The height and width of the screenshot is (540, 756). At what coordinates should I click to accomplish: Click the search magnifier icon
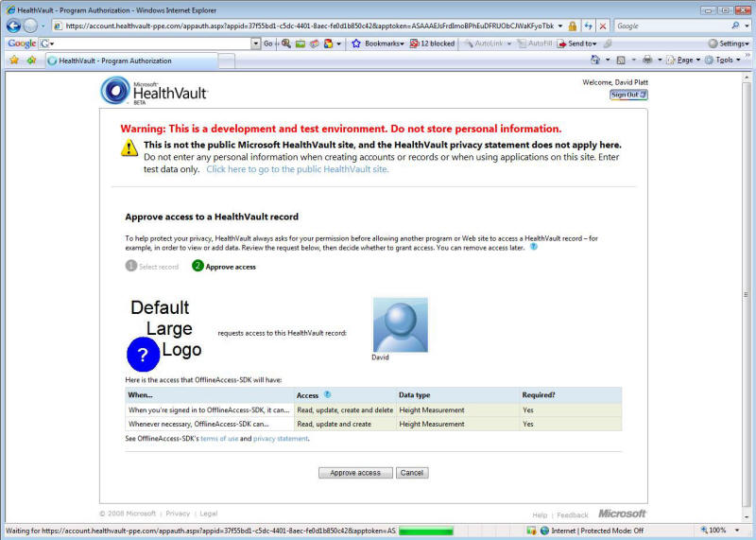pos(735,26)
